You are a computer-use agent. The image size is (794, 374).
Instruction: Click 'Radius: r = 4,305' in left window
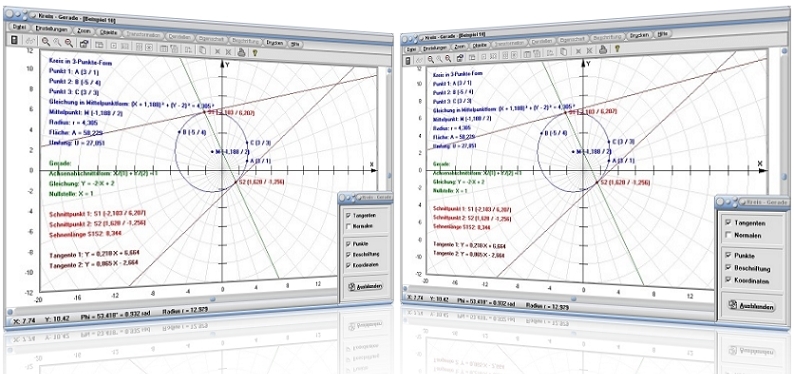(74, 123)
